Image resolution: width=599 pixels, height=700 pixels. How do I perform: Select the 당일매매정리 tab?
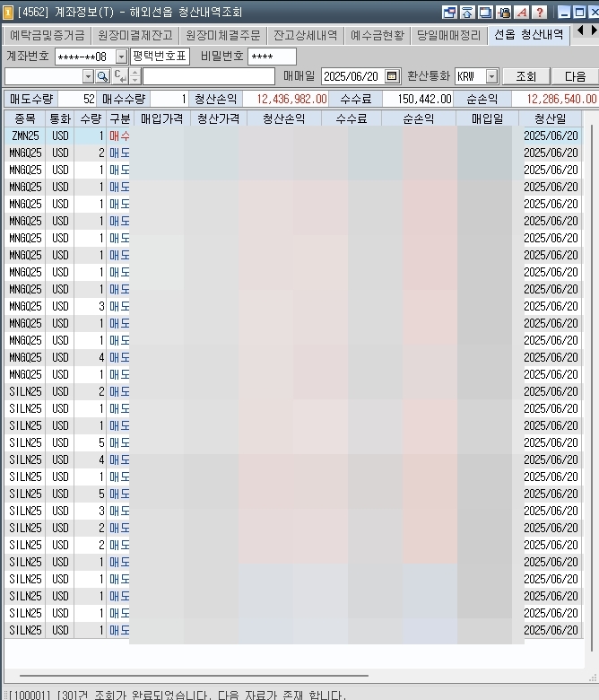(x=449, y=35)
